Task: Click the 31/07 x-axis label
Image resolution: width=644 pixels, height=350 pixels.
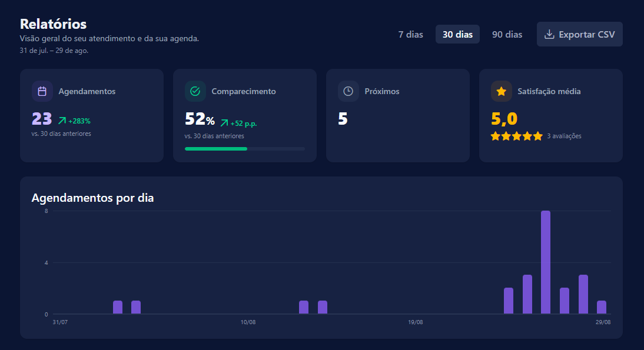Action: click(60, 322)
